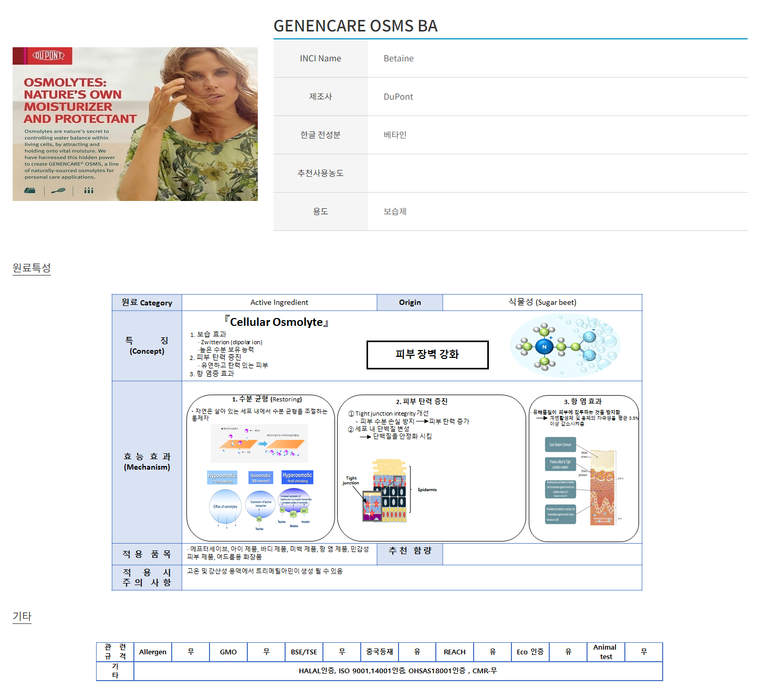This screenshot has height=700, width=764.
Task: Click the Isoosmotic label box
Action: [260, 477]
